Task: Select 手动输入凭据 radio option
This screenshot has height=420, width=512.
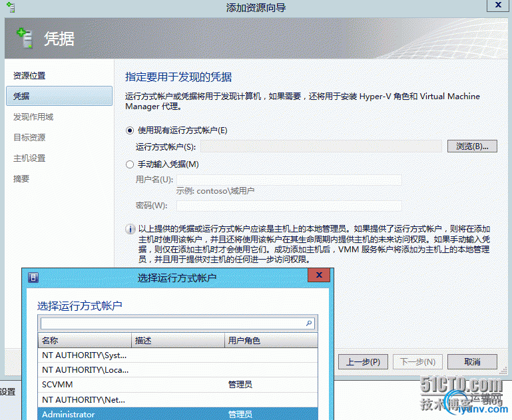Action: coord(130,164)
